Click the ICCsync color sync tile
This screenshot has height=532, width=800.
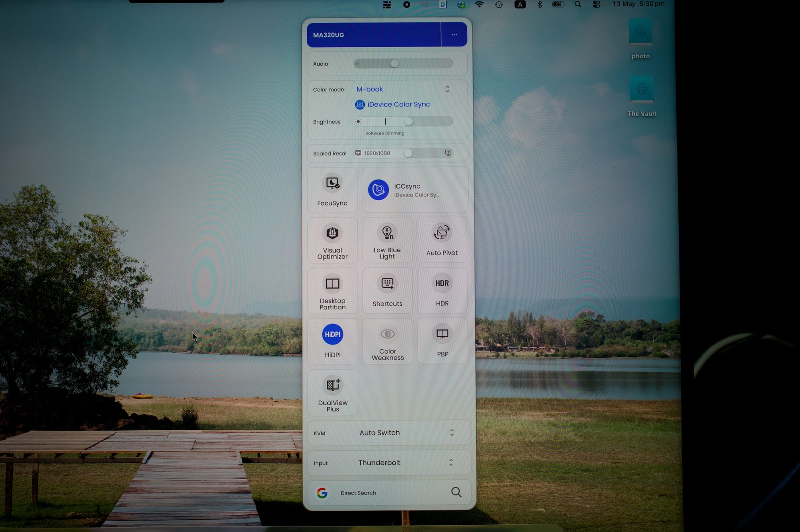click(x=415, y=190)
